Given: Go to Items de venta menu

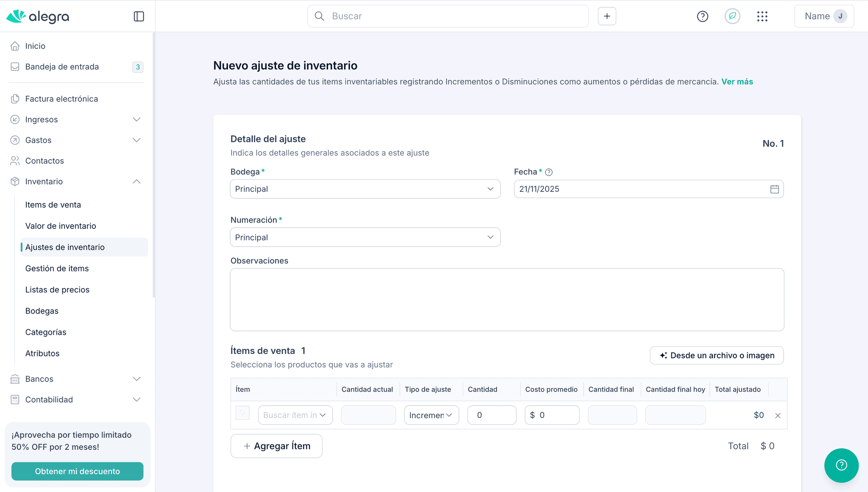Looking at the screenshot, I should tap(53, 205).
